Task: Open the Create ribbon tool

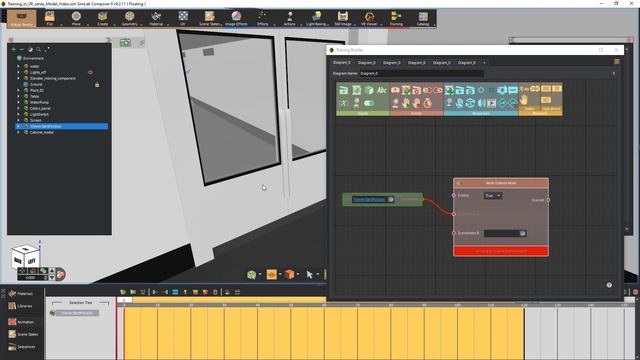Action: pyautogui.click(x=102, y=18)
